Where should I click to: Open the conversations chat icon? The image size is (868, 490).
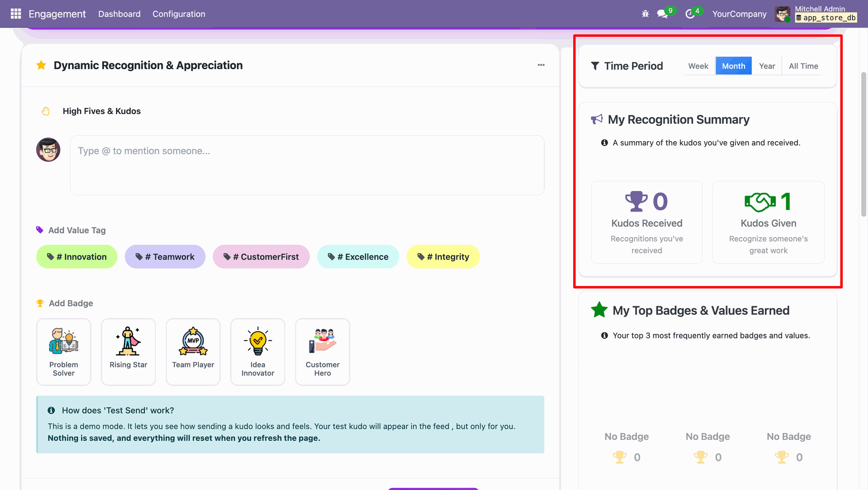[662, 14]
